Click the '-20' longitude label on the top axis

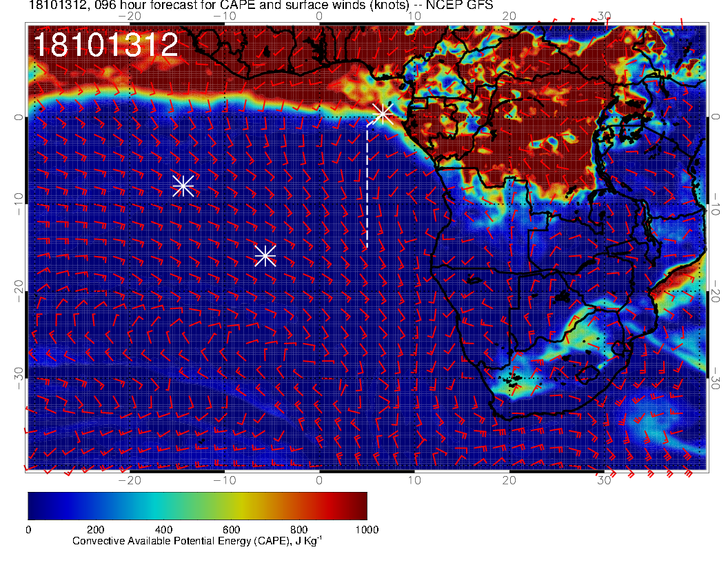130,16
